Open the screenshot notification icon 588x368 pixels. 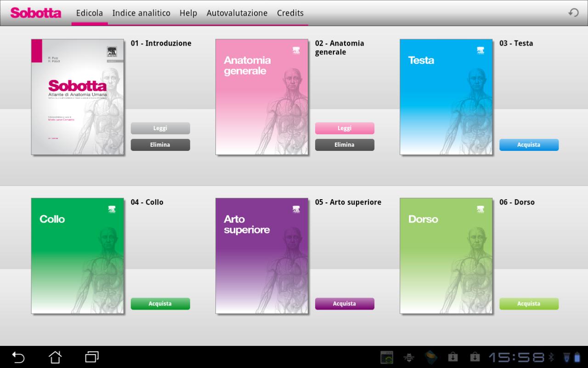pyautogui.click(x=387, y=357)
